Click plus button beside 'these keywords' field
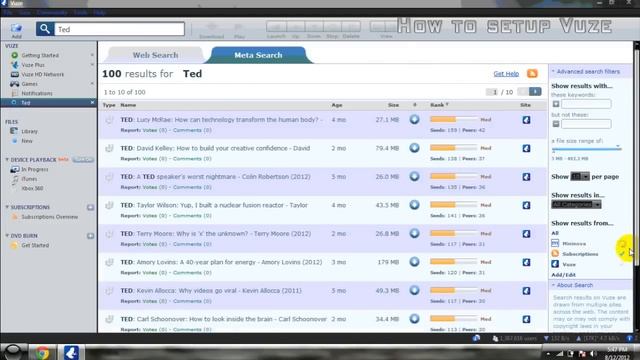Image resolution: width=640 pixels, height=360 pixels. pos(556,104)
